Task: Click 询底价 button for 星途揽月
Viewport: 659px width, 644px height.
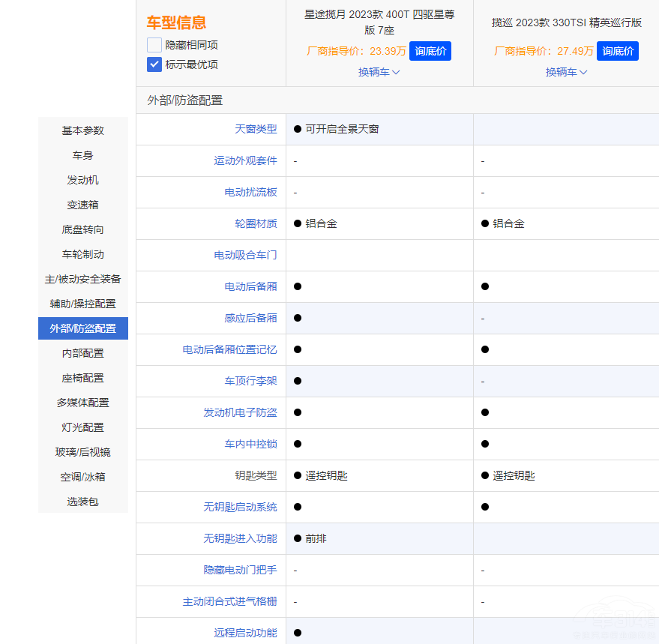Action: click(x=430, y=51)
